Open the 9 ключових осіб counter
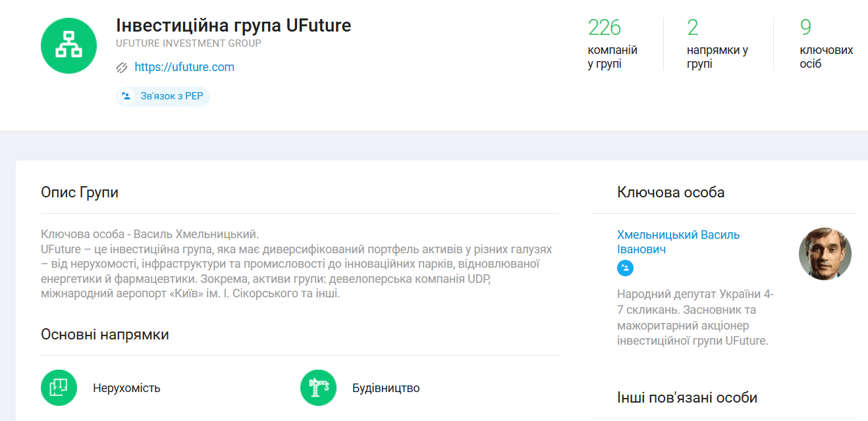Image resolution: width=868 pixels, height=421 pixels. (x=825, y=43)
